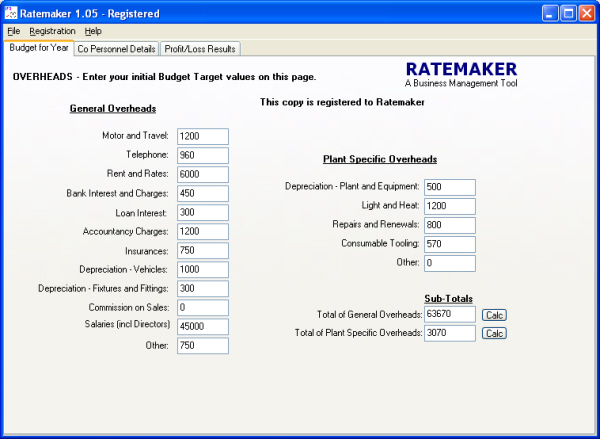Select the Budget for Year tab
The image size is (600, 439).
point(38,47)
